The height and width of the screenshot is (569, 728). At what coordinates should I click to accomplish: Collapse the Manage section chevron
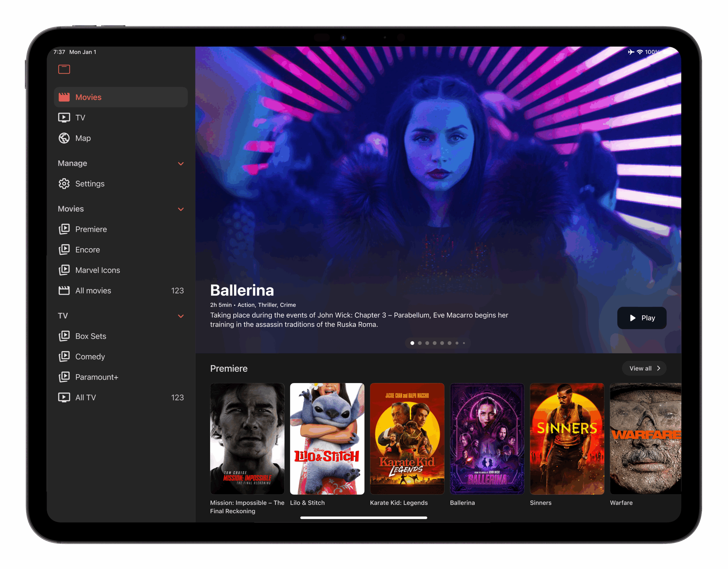tap(181, 164)
